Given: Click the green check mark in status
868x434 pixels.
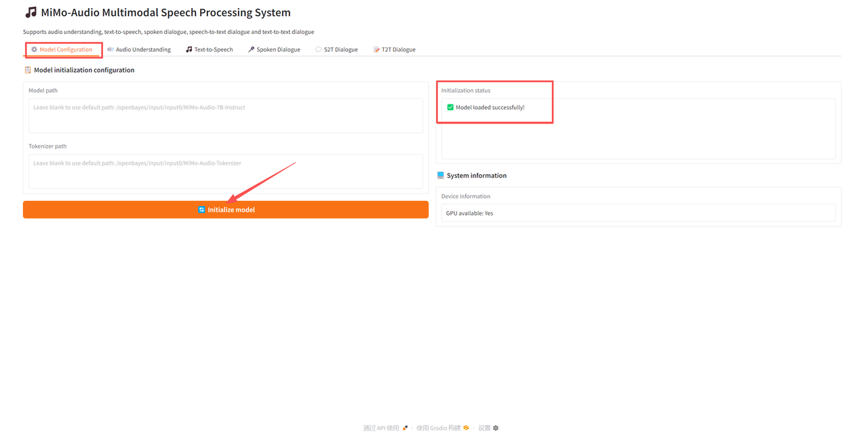Looking at the screenshot, I should pyautogui.click(x=450, y=107).
